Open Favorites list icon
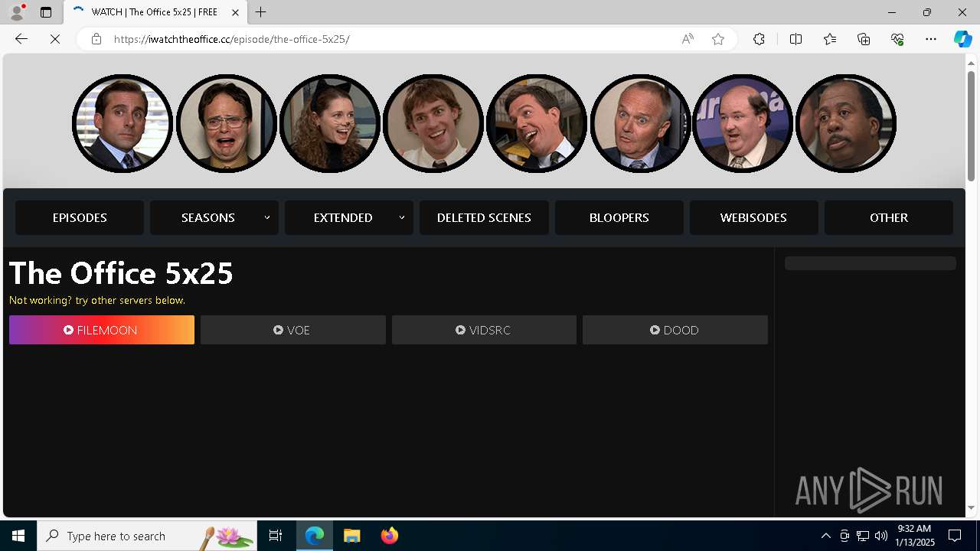The image size is (980, 551). pyautogui.click(x=830, y=39)
